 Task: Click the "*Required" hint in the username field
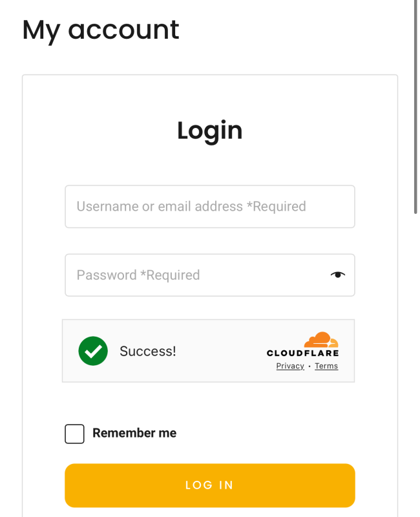tap(277, 207)
